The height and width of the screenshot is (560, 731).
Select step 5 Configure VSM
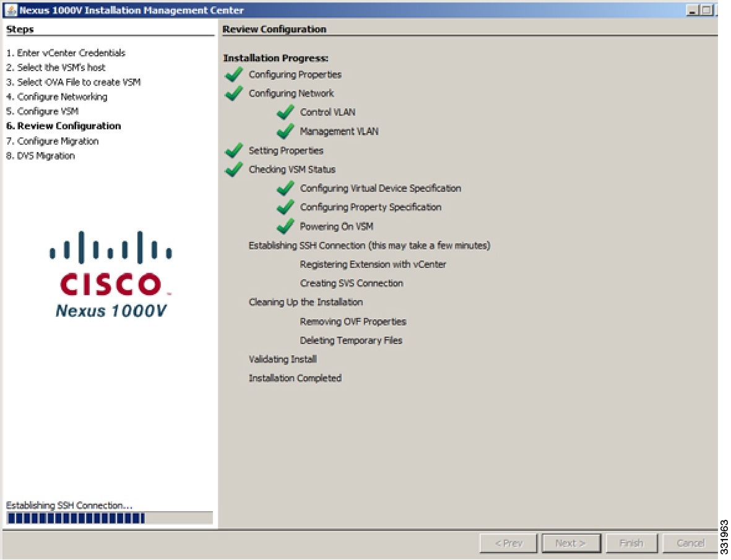click(43, 111)
